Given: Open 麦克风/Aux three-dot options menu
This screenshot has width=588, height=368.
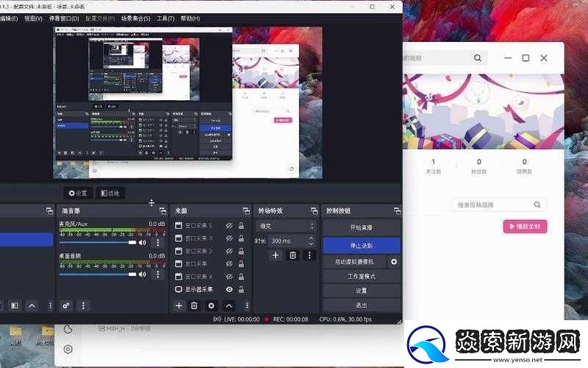Looking at the screenshot, I should 157,242.
